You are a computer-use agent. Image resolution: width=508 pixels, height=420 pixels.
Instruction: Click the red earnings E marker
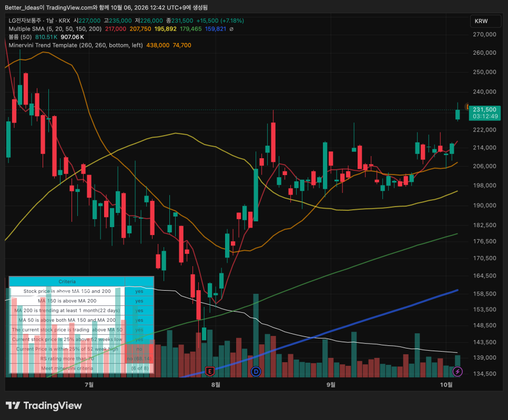click(x=210, y=371)
